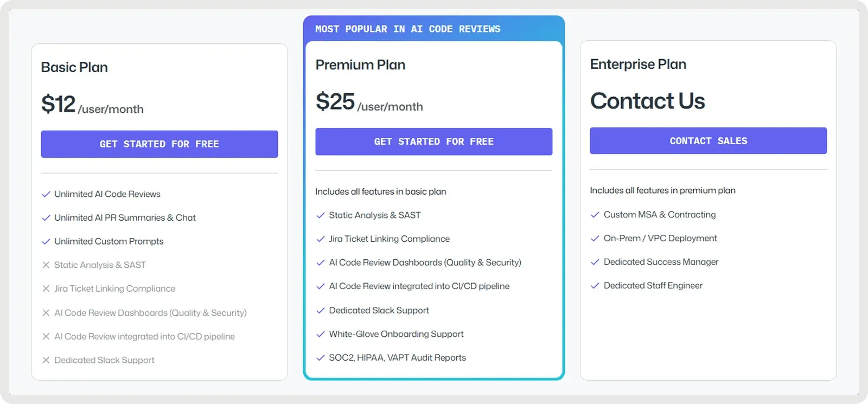Viewport: 868px width, 404px height.
Task: Click checkmark beside Dedicated Success Manager
Action: pyautogui.click(x=595, y=262)
